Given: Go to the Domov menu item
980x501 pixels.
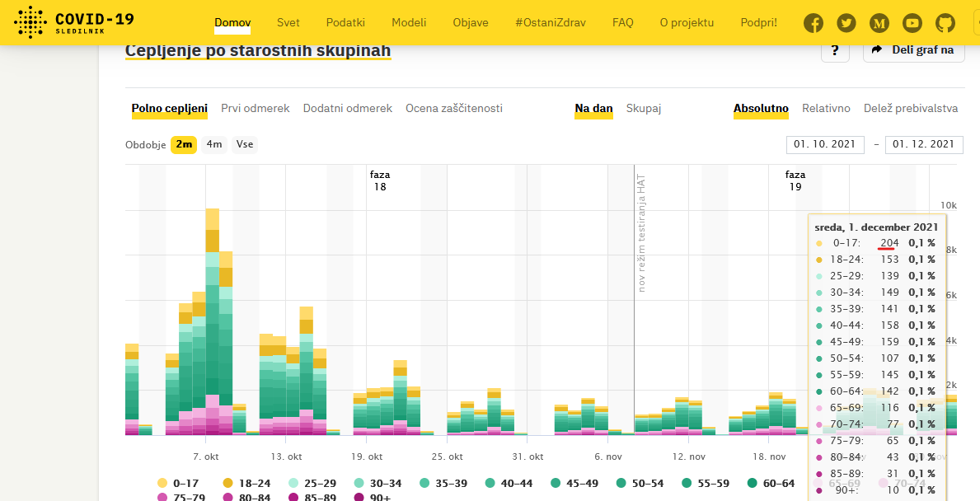Looking at the screenshot, I should coord(232,23).
